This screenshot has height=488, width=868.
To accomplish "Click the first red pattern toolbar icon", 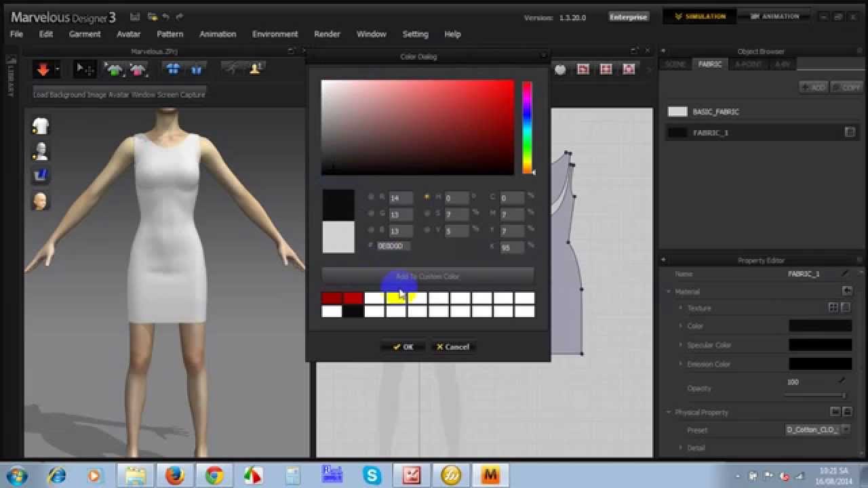I will 583,69.
